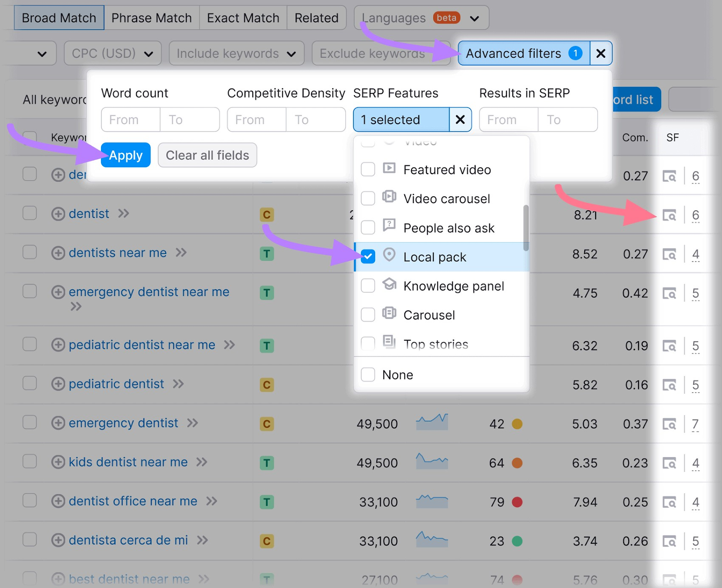Select the checkbox beside the "dentist" keyword row
This screenshot has width=722, height=588.
click(x=29, y=213)
